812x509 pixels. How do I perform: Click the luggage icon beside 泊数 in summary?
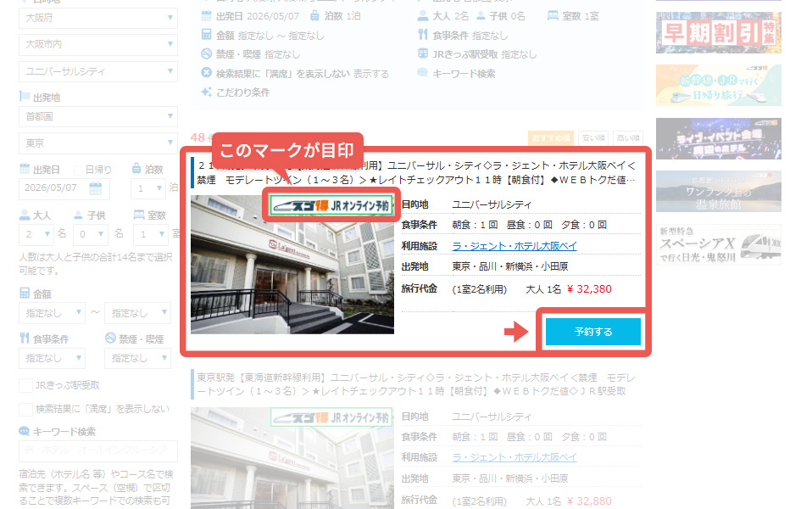314,16
